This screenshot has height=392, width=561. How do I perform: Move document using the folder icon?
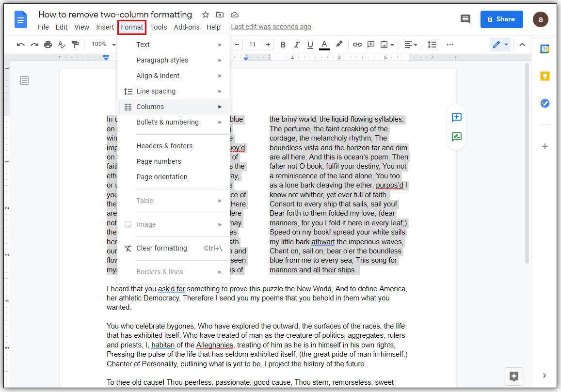tap(220, 15)
